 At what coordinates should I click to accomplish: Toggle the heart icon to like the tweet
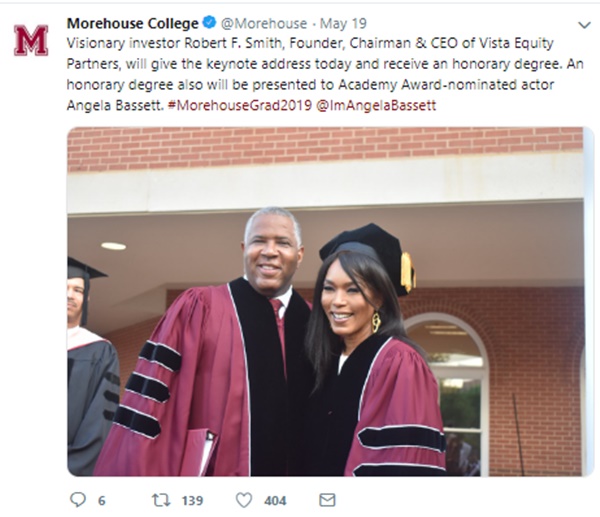tap(243, 499)
